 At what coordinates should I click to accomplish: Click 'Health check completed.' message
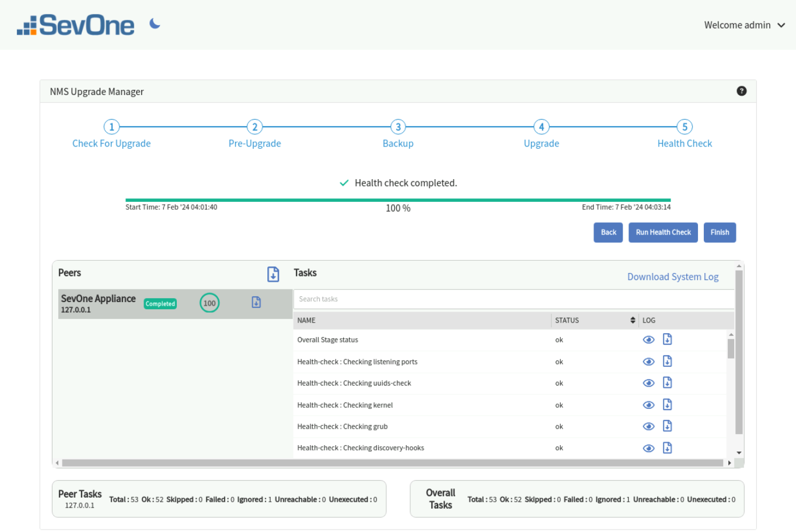[x=406, y=183]
